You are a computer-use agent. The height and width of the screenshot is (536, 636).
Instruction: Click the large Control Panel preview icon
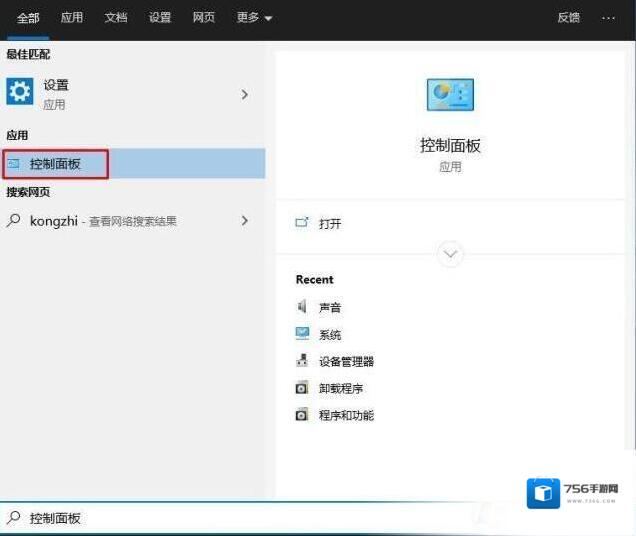450,95
